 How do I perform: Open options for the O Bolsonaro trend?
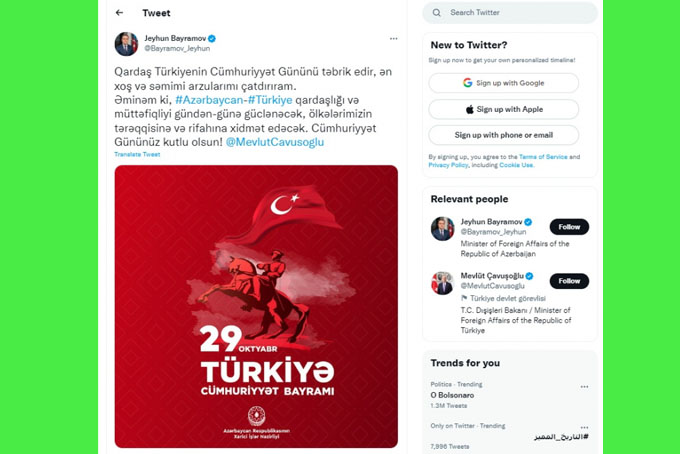585,386
